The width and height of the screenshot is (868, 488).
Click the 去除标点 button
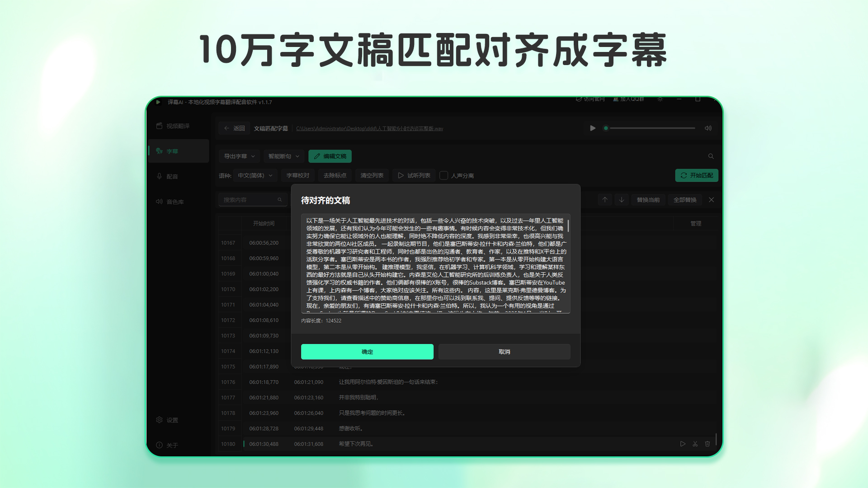click(x=335, y=176)
